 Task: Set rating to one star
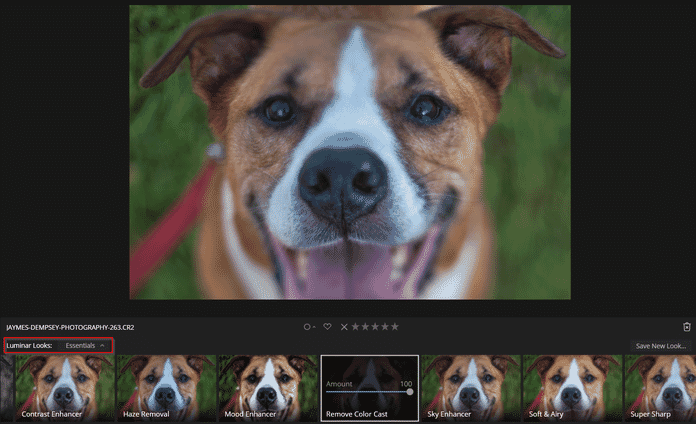[x=355, y=327]
